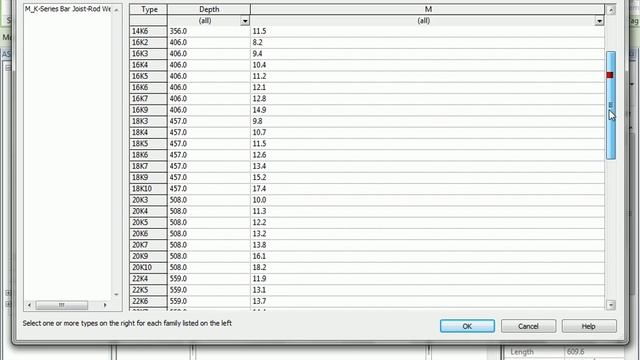Select type row 22K4

tap(367, 279)
